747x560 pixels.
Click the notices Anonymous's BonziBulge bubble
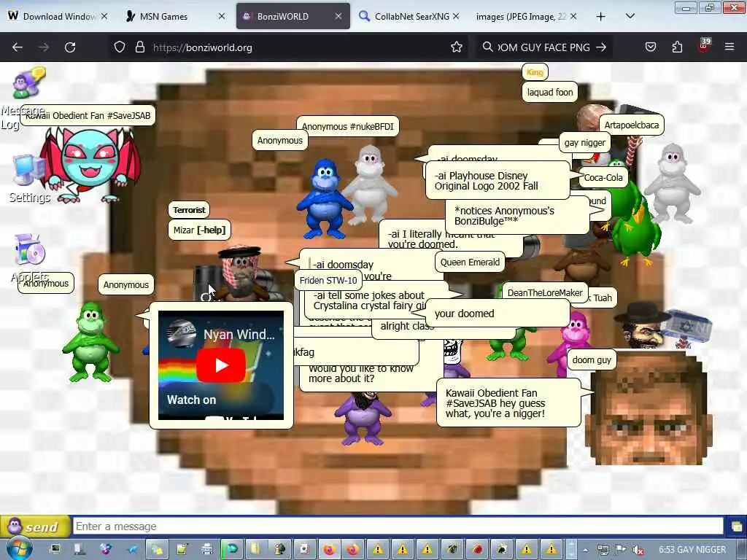coord(517,215)
